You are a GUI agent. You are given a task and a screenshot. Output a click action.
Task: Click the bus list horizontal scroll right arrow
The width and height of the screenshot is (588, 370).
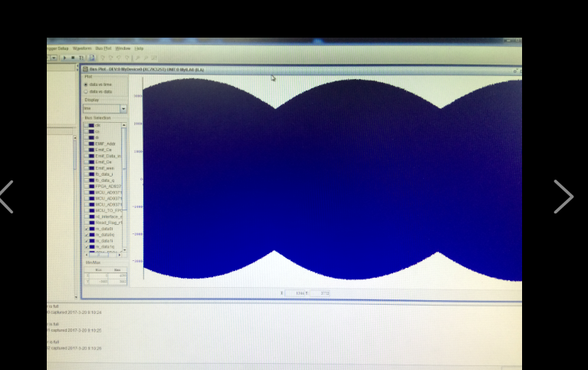coord(120,255)
